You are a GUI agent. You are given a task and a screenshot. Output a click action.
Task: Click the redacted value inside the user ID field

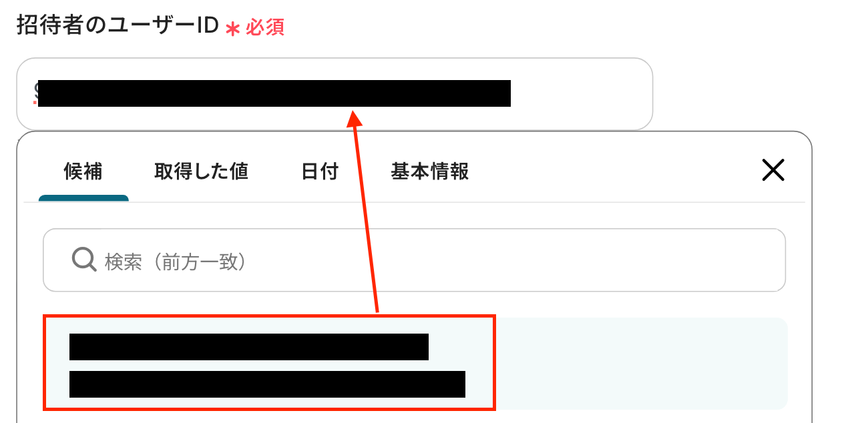tap(274, 93)
